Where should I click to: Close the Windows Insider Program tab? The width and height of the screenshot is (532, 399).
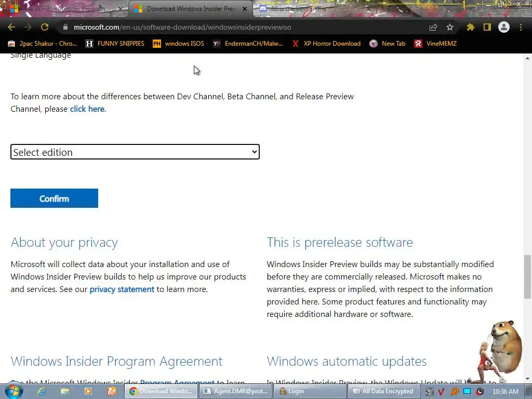[x=120, y=9]
